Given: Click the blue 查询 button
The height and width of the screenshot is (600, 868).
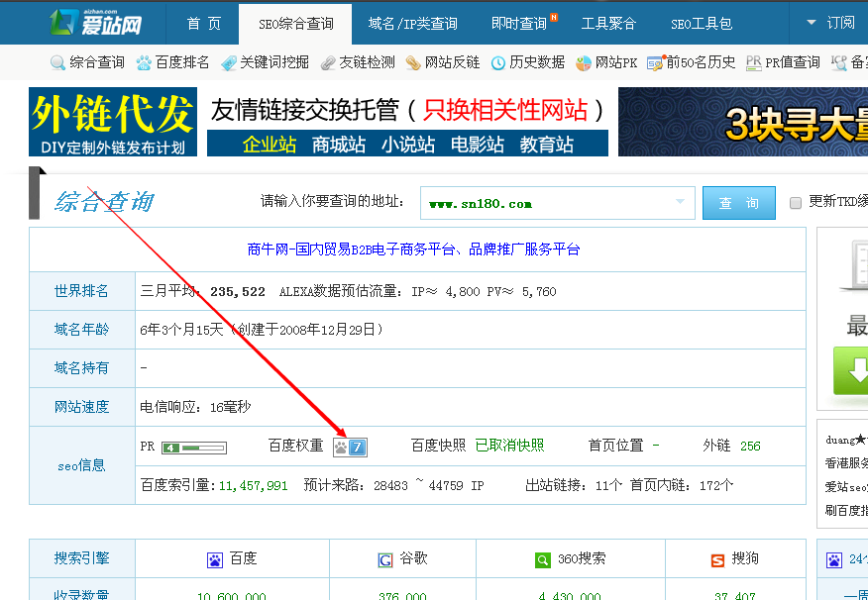Looking at the screenshot, I should (738, 201).
